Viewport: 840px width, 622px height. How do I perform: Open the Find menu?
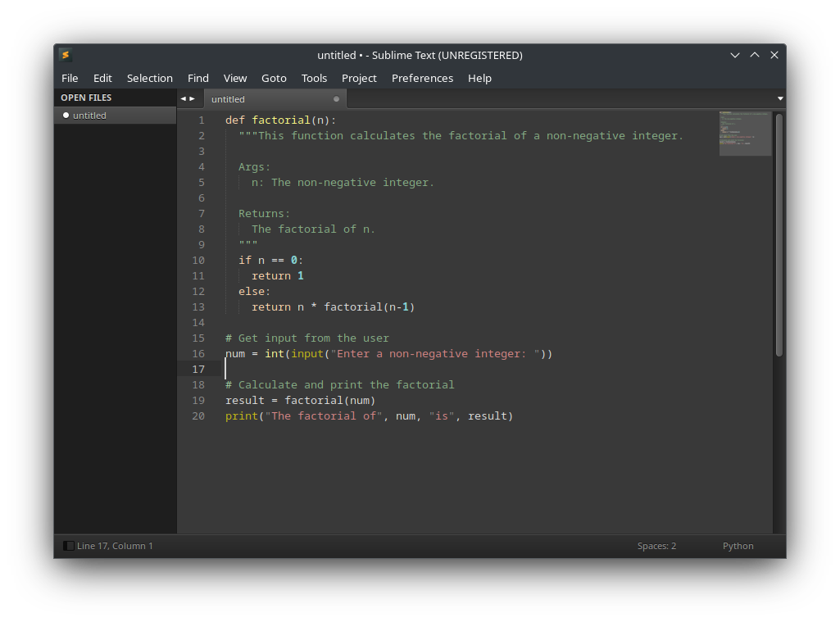[198, 78]
